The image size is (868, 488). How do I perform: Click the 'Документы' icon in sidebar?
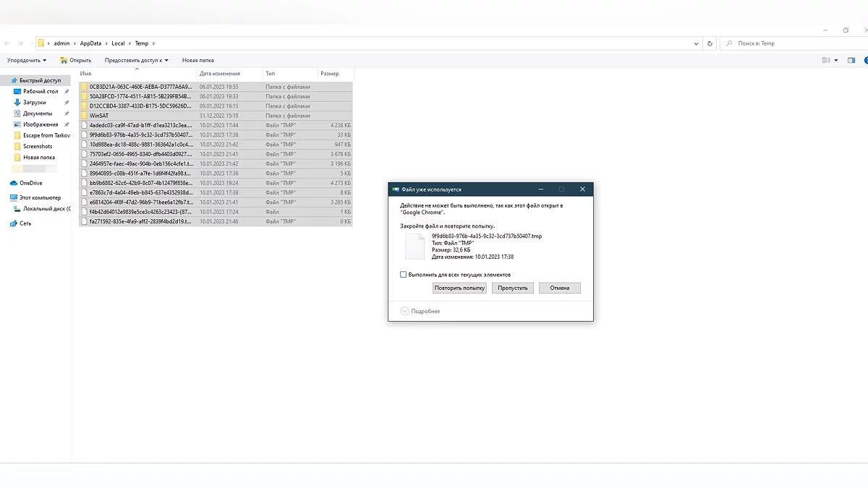[17, 114]
